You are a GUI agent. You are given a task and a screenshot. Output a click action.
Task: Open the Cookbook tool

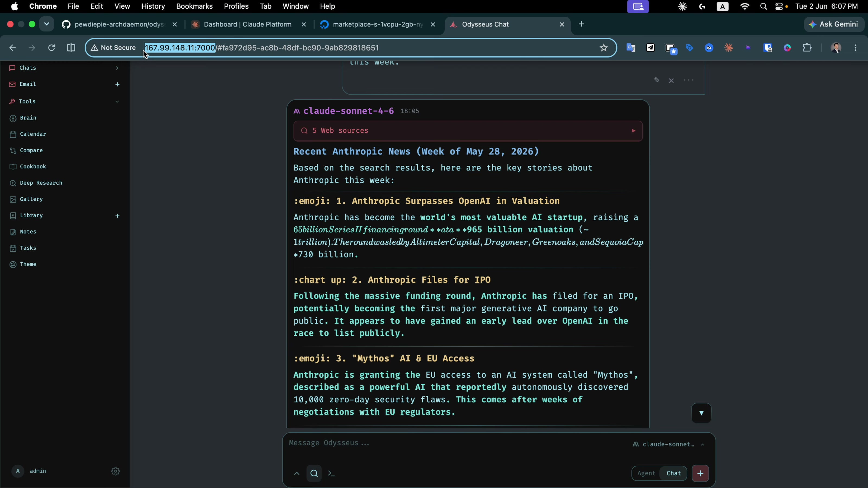click(x=33, y=167)
